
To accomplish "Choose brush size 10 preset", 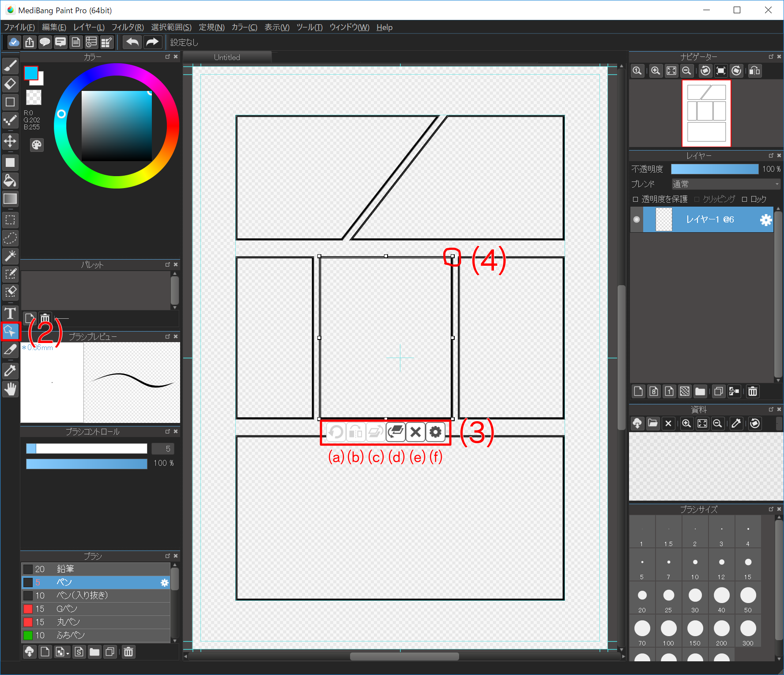I will point(695,565).
